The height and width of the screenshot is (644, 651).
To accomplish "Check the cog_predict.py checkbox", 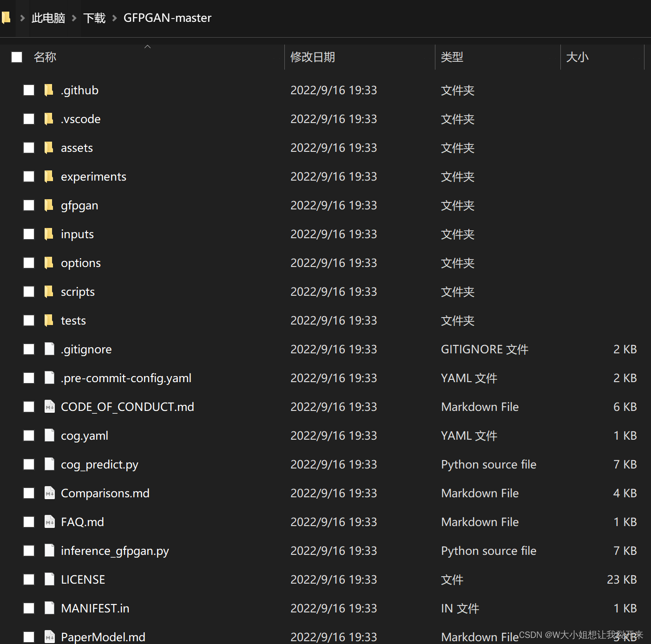I will click(x=29, y=464).
